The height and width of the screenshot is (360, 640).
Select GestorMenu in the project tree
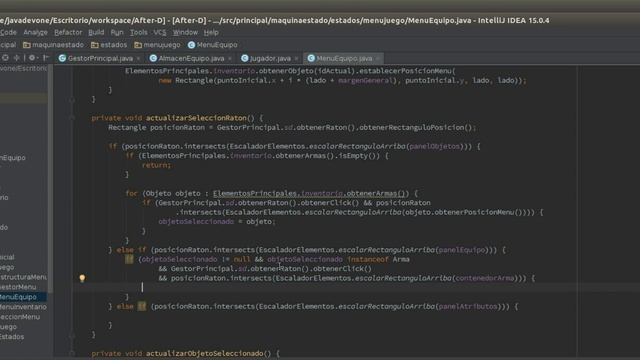[18, 287]
